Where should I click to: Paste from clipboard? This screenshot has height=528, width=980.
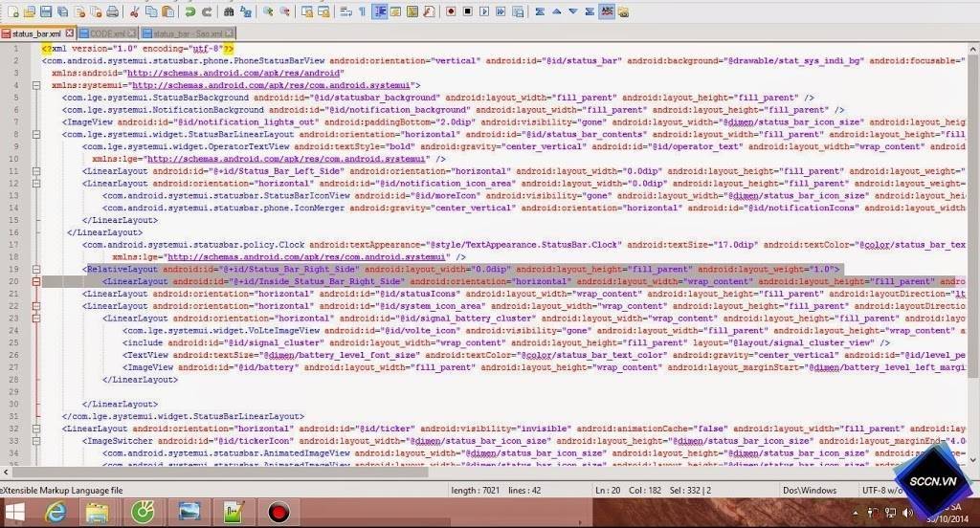coord(167,11)
